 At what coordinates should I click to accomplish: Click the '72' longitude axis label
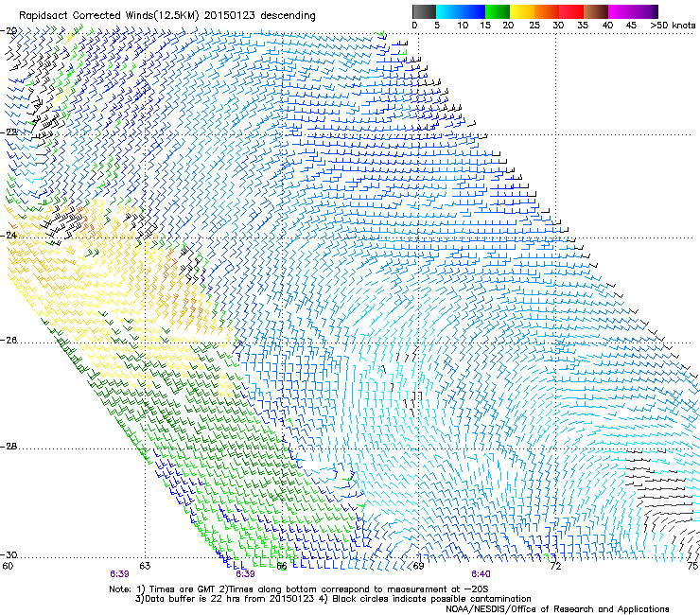(555, 566)
